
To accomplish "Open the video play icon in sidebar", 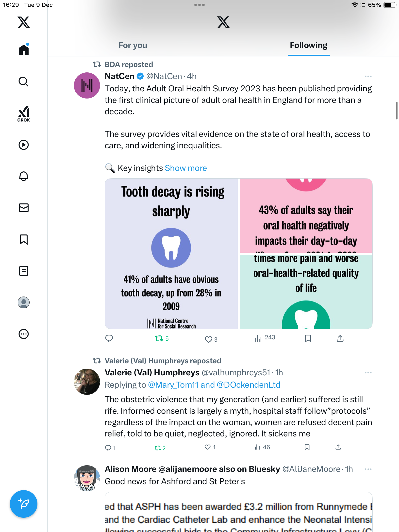I will coord(24,145).
